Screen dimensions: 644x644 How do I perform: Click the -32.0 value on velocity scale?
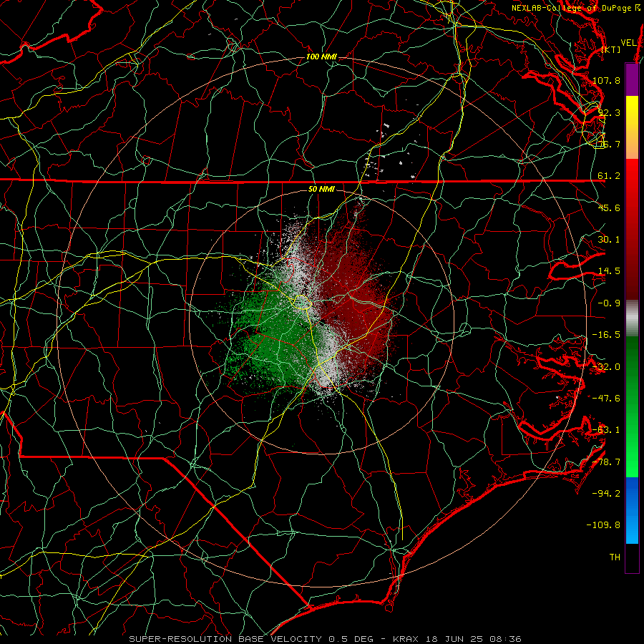[606, 367]
